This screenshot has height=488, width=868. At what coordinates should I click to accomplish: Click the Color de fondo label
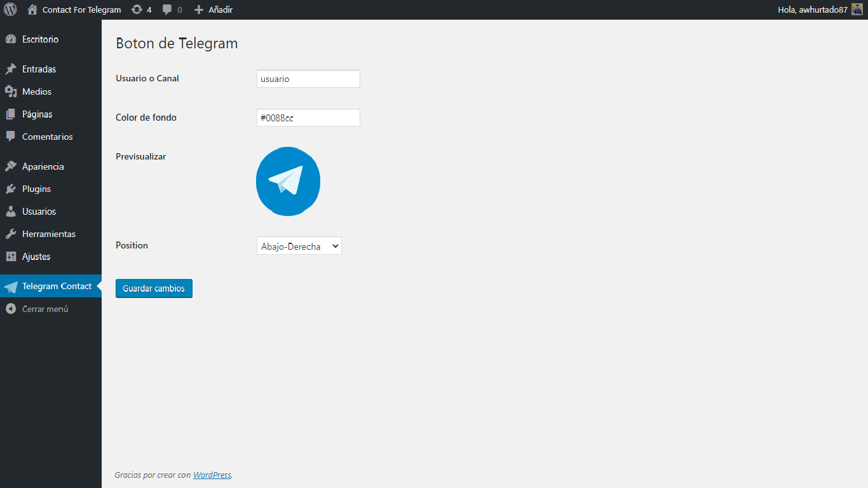pos(146,118)
